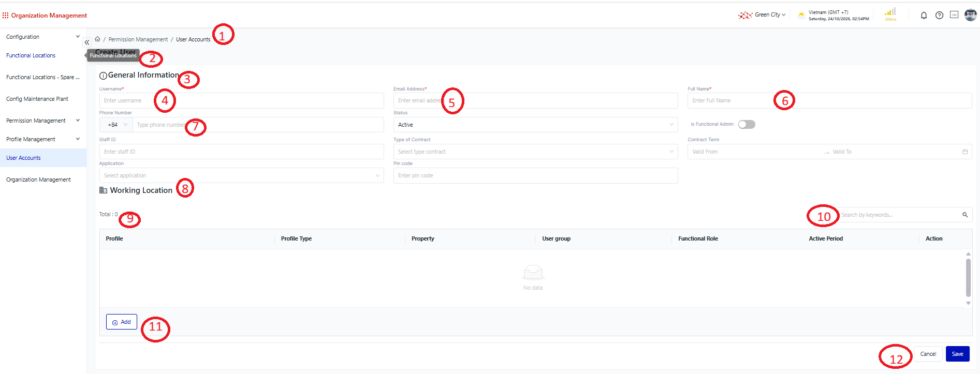Screen dimensions: 980x374
Task: Open help with the question mark icon
Action: point(939,16)
